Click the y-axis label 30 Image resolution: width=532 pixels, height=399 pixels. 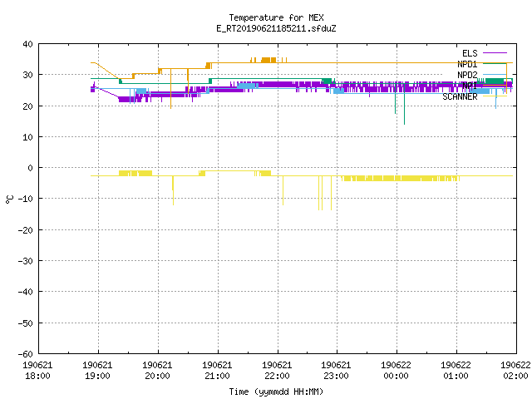tap(27, 75)
